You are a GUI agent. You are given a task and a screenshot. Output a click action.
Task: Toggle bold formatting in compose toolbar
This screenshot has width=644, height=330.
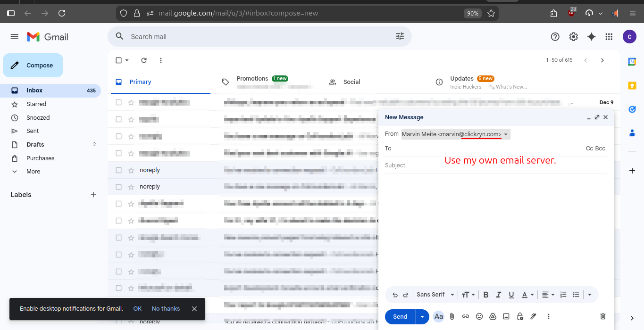[485, 295]
